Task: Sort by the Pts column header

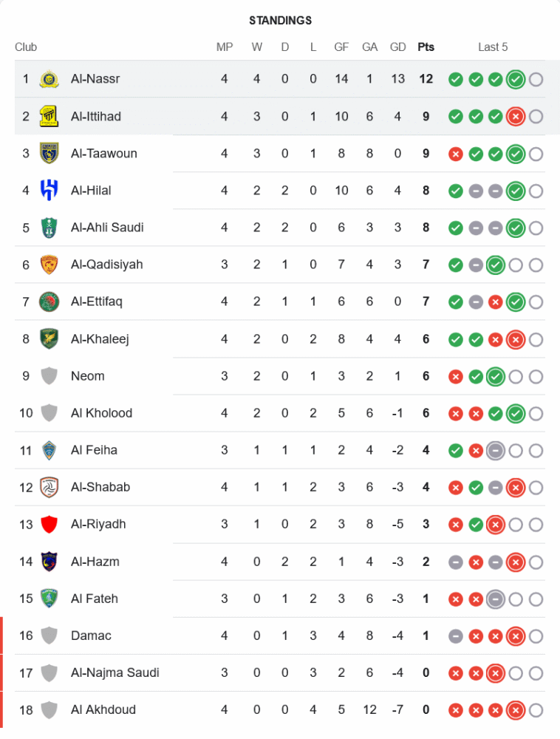Action: point(426,47)
